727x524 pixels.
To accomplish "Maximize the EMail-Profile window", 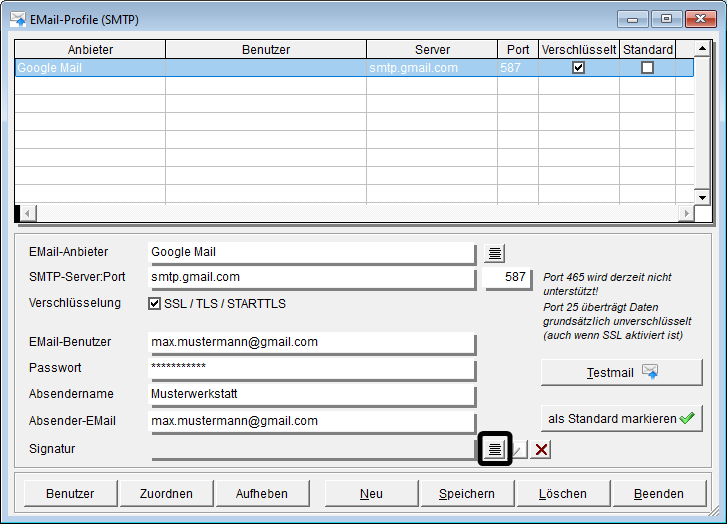I will pos(666,19).
